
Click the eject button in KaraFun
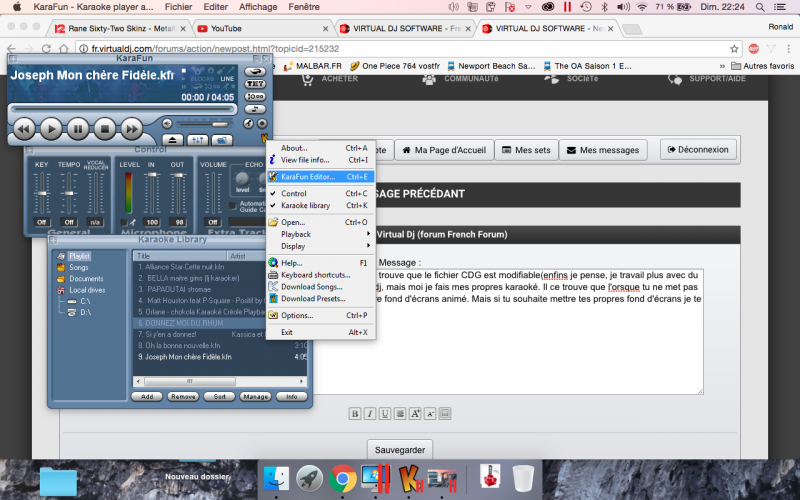172,140
